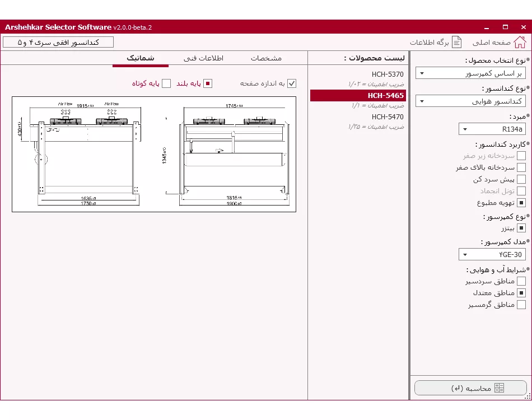Select HCH-5370 in the product list
This screenshot has height=420, width=532.
click(387, 74)
